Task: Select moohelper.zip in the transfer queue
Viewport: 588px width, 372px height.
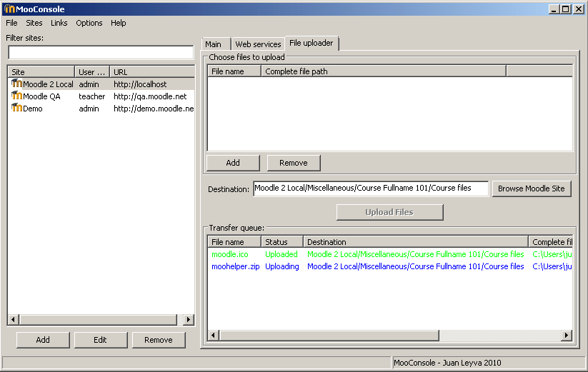Action: coord(236,266)
